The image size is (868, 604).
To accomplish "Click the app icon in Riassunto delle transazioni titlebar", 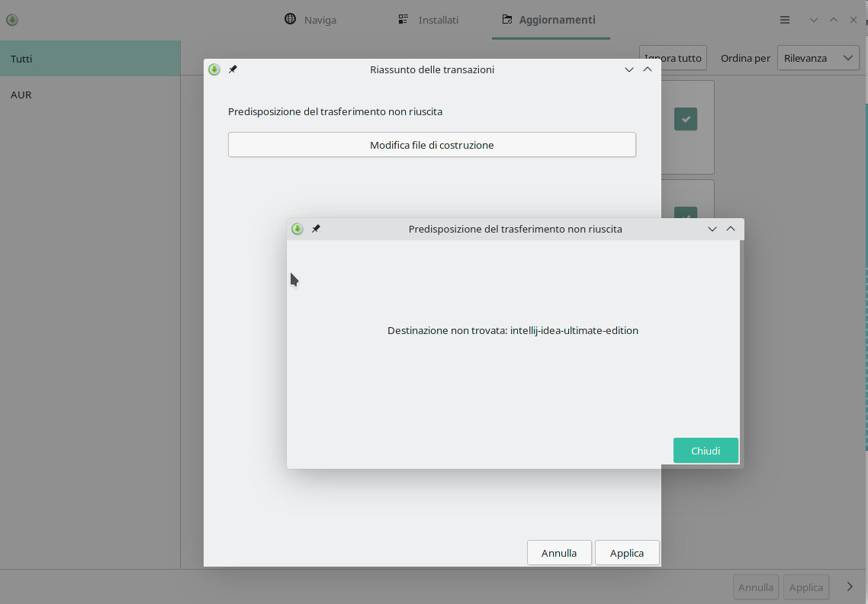I will click(214, 69).
